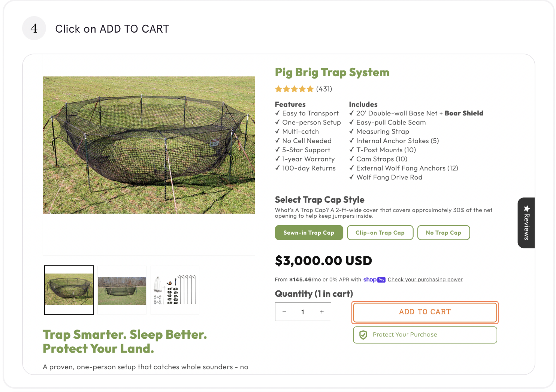Select the second side-view trap thumbnail
This screenshot has height=392, width=556.
coord(122,290)
